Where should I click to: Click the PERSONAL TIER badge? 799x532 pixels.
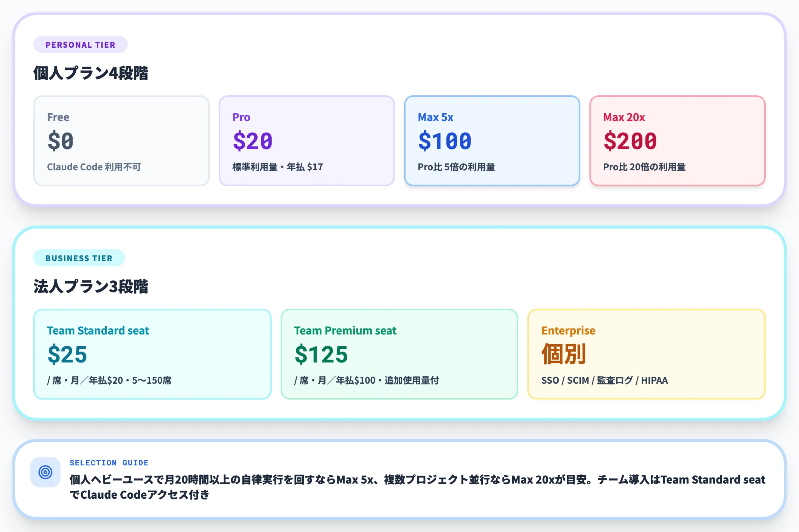[81, 45]
